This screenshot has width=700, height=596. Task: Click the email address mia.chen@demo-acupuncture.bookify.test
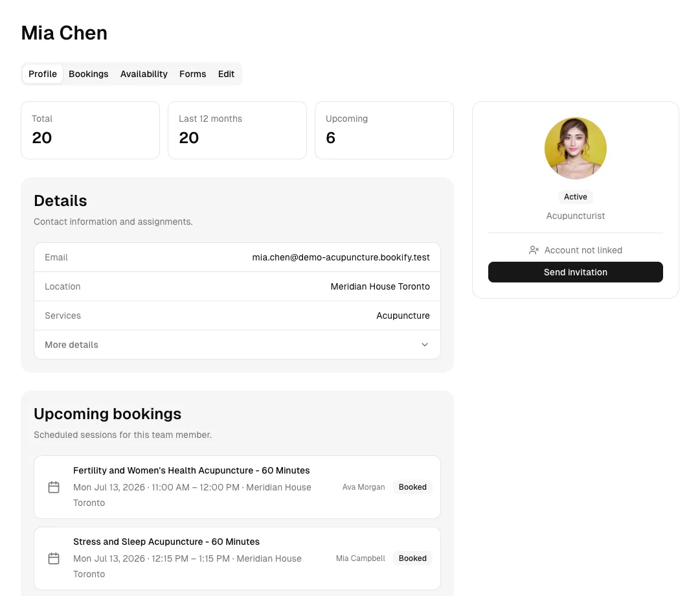pos(341,257)
